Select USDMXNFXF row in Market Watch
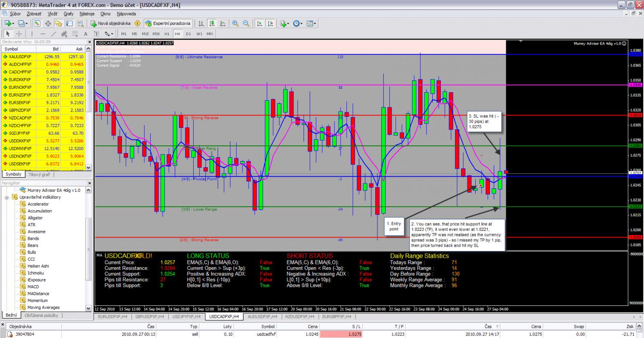Viewport: 644px width, 338px height. point(43,148)
